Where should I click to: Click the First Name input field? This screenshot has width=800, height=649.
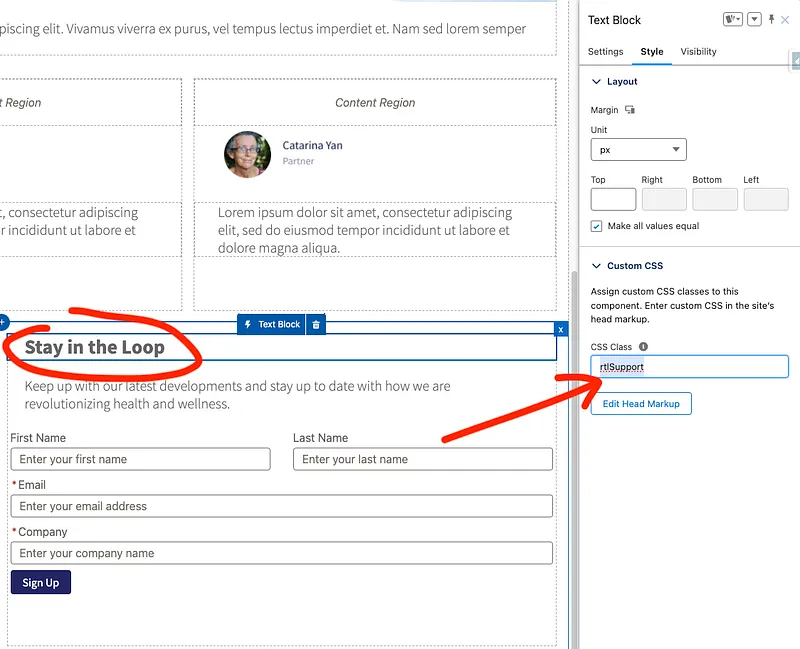coord(140,459)
